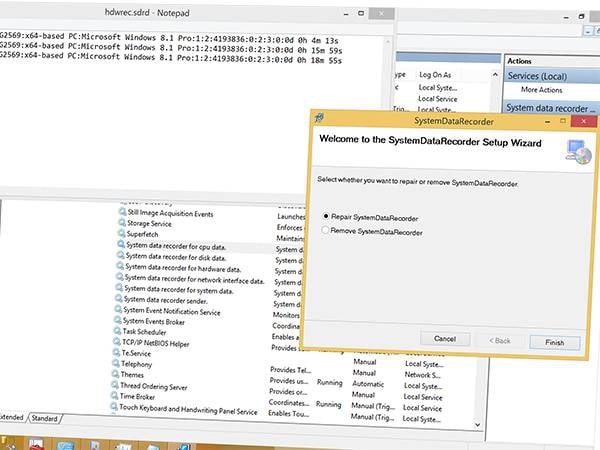Screen dimensions: 600x450
Task: Maximize the hdwrec.sdrd Notepad window
Action: (361, 13)
